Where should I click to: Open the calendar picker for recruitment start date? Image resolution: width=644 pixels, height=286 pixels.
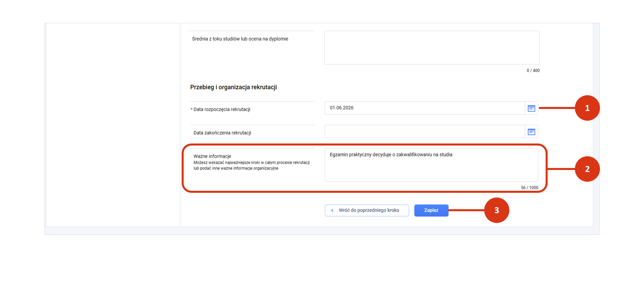click(x=531, y=108)
